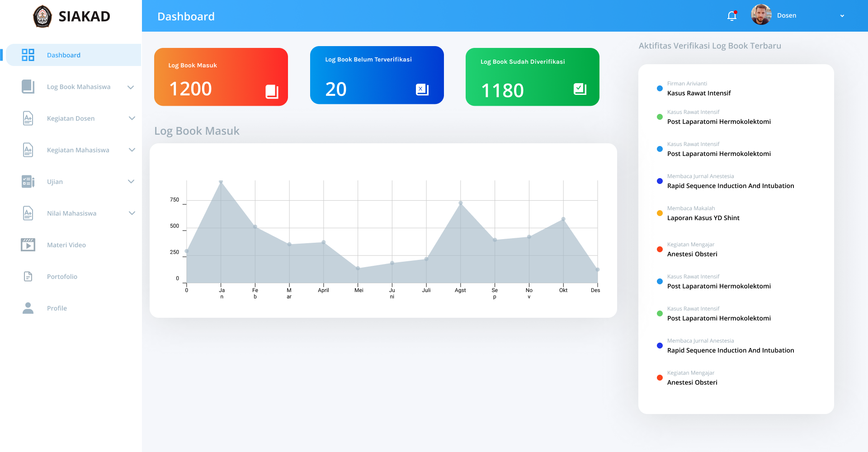Click the Log Book Sudah Diverifikasi green card
Viewport: 868px width, 452px height.
(x=532, y=77)
